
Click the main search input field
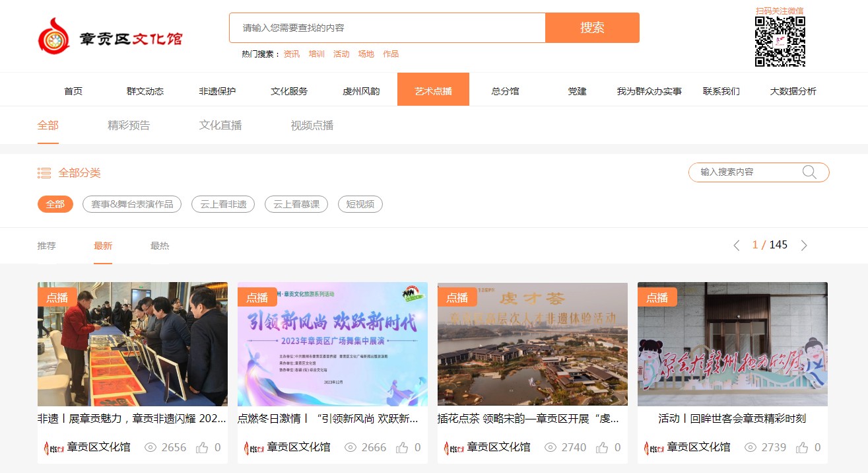coord(387,28)
